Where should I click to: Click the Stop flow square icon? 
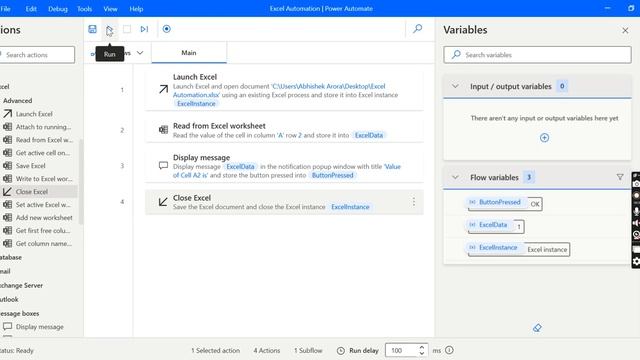[127, 29]
